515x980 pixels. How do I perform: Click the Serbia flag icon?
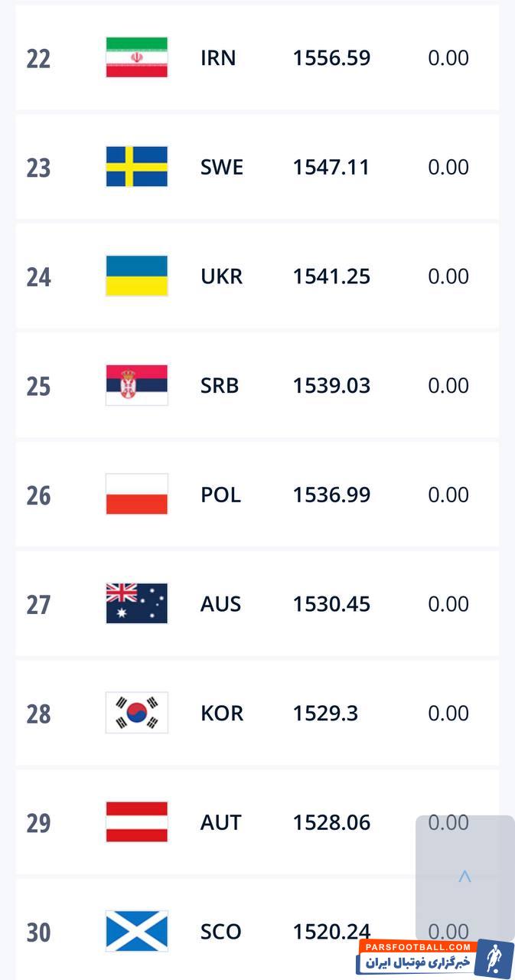click(136, 385)
